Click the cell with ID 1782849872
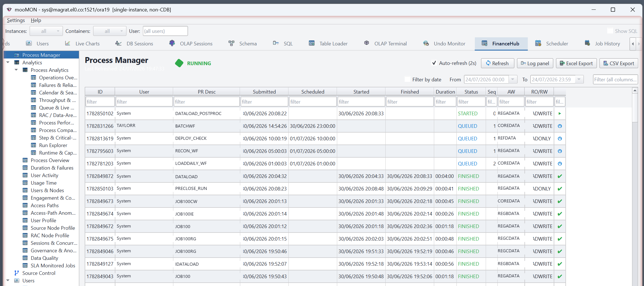 point(100,176)
